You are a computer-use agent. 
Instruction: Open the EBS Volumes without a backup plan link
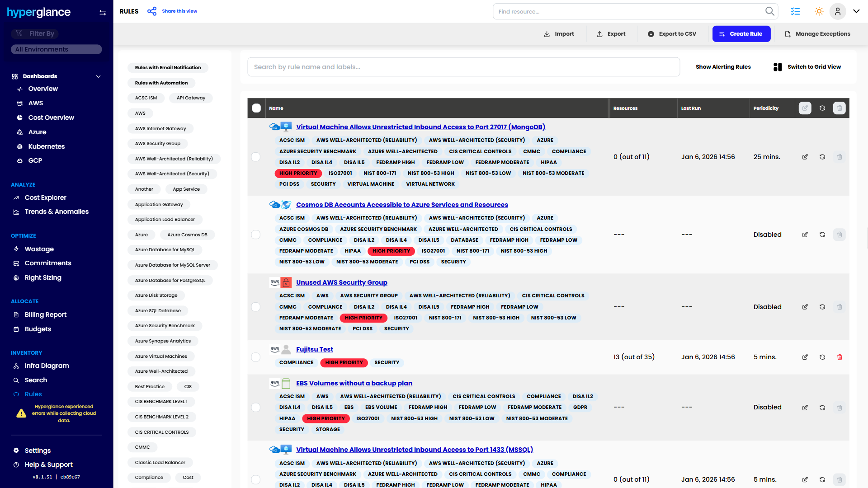(354, 383)
